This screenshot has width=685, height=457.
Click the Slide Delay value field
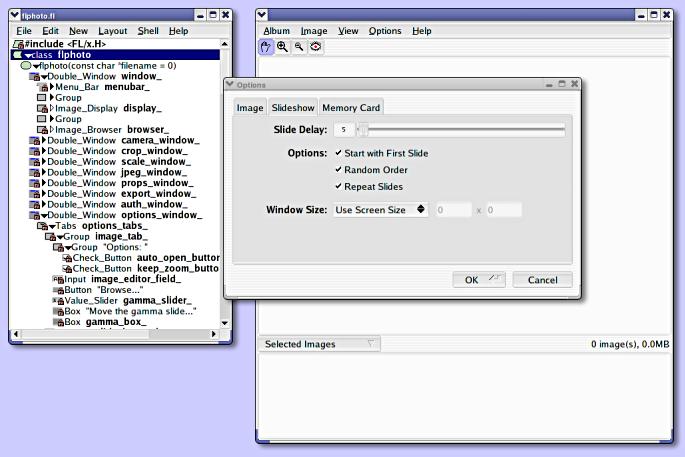click(345, 130)
